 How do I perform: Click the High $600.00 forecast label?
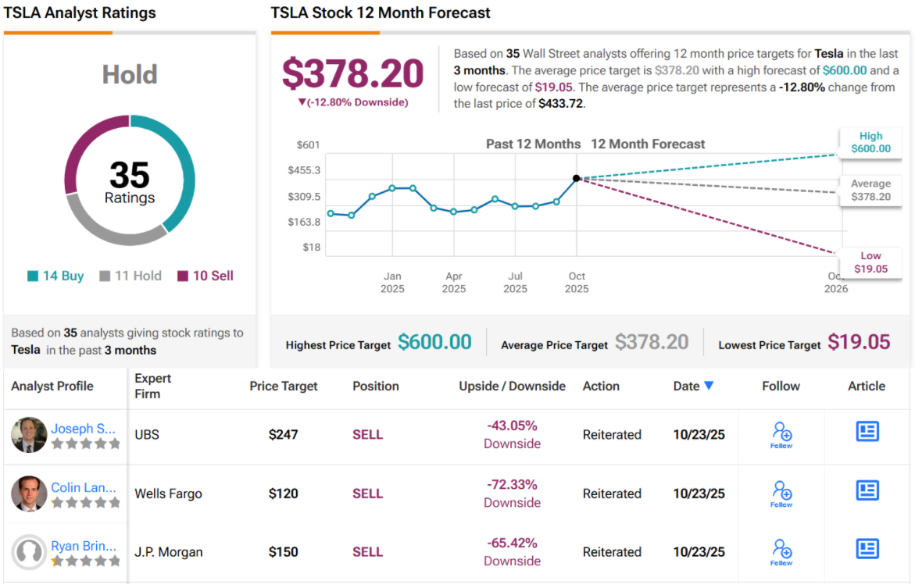[x=870, y=143]
